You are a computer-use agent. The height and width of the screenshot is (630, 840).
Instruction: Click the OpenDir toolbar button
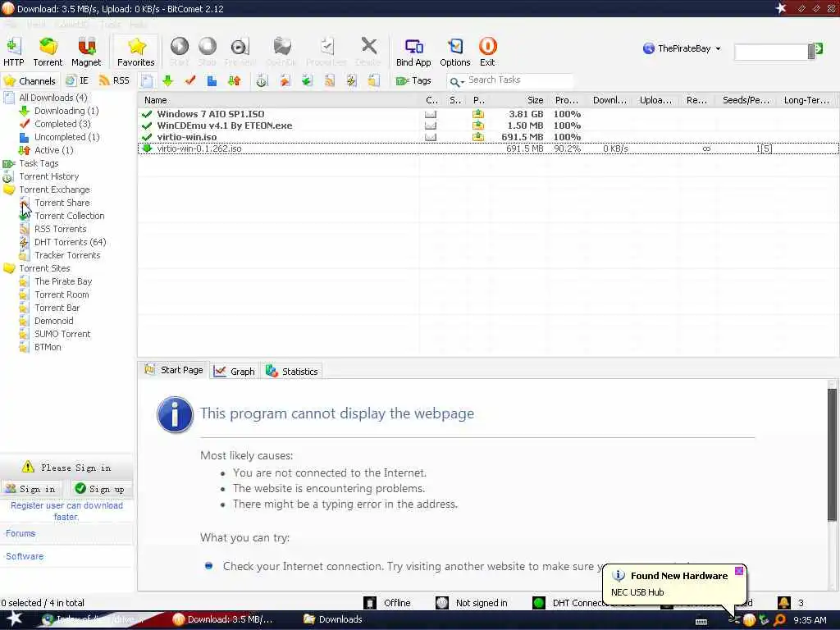(x=282, y=52)
